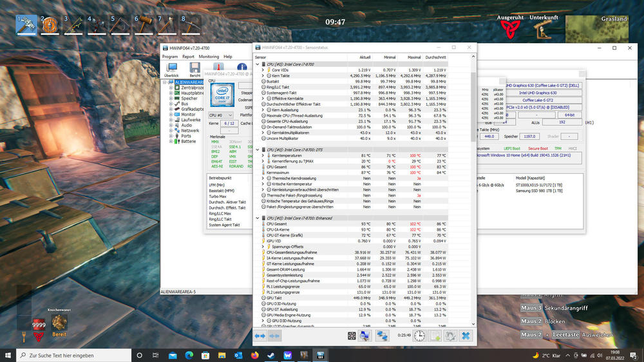Image resolution: width=644 pixels, height=362 pixels.
Task: Collapse the CPU [#0] Intel Core i7-8700 DTS group
Action: coord(257,149)
